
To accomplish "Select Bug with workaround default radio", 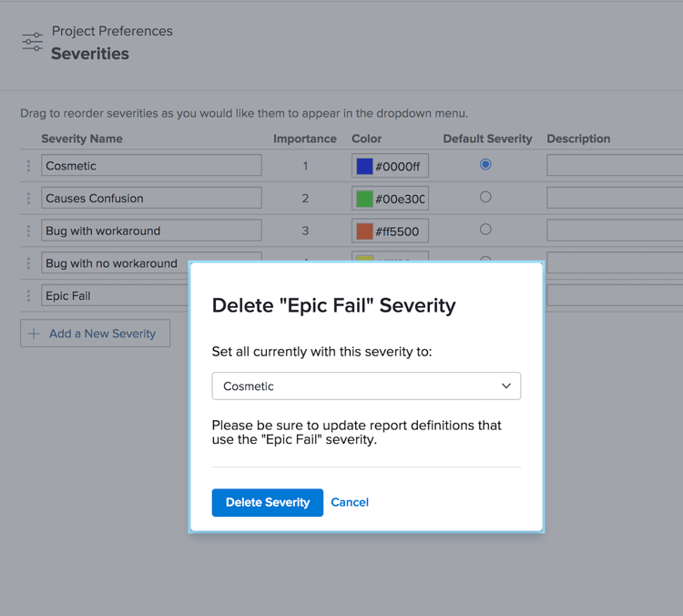I will click(x=485, y=229).
